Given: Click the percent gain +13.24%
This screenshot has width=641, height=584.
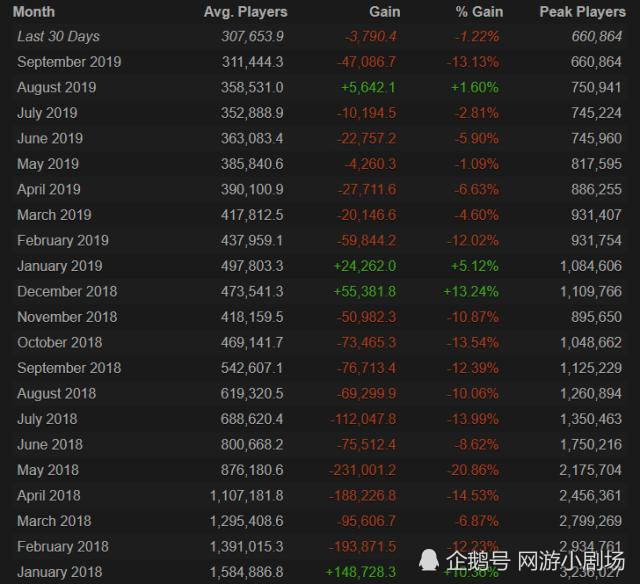Looking at the screenshot, I should click(471, 291).
